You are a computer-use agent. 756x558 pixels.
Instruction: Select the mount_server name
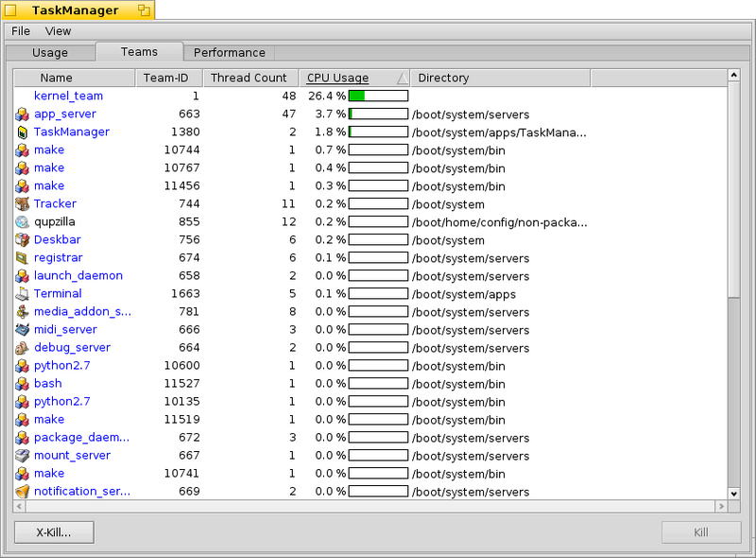tap(73, 456)
